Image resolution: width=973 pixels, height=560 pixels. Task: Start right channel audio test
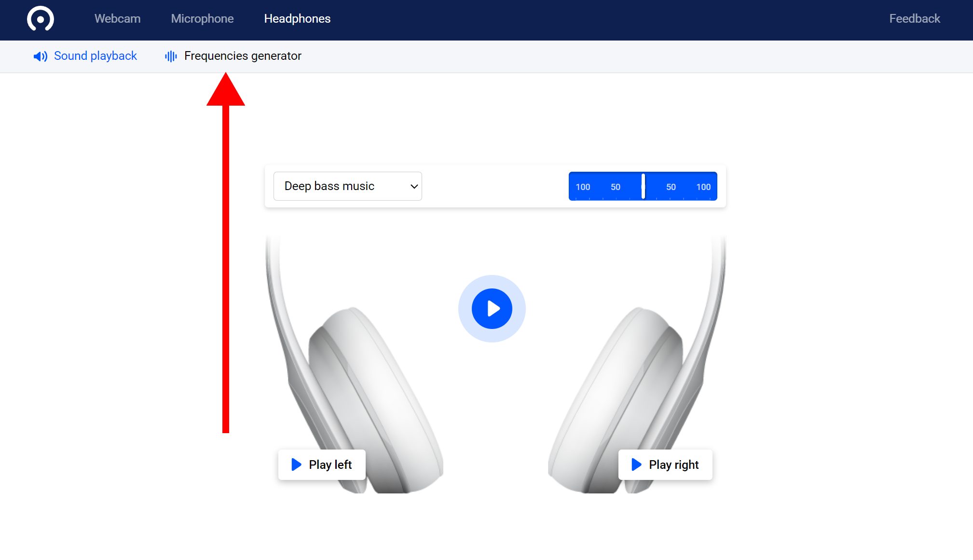(x=666, y=464)
